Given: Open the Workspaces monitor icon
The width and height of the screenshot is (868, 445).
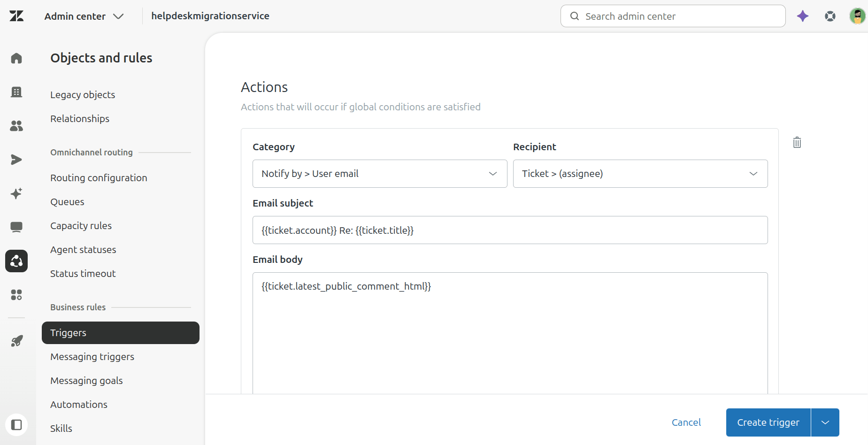Looking at the screenshot, I should 16,227.
